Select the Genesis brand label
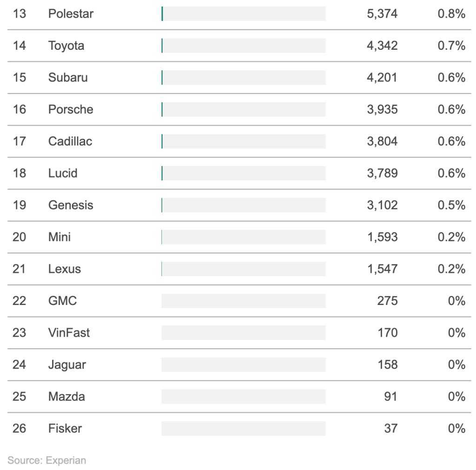Screen dimensions: 476x470 [x=71, y=205]
